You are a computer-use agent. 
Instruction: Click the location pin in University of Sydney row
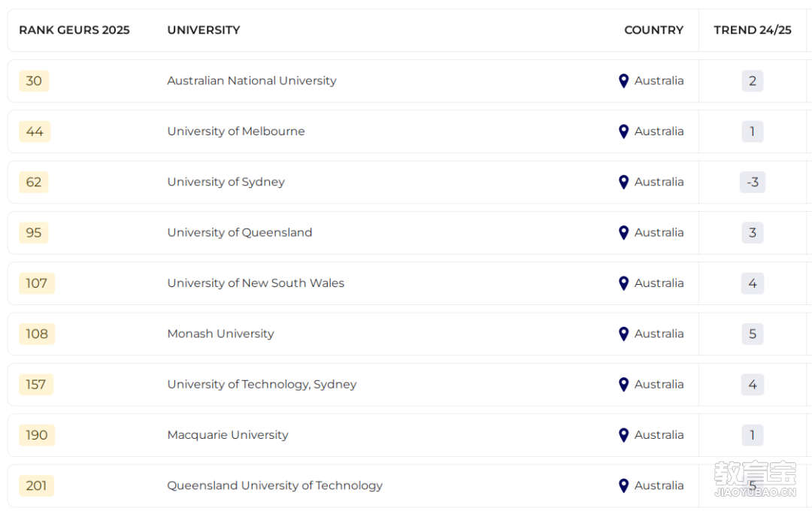pos(623,182)
